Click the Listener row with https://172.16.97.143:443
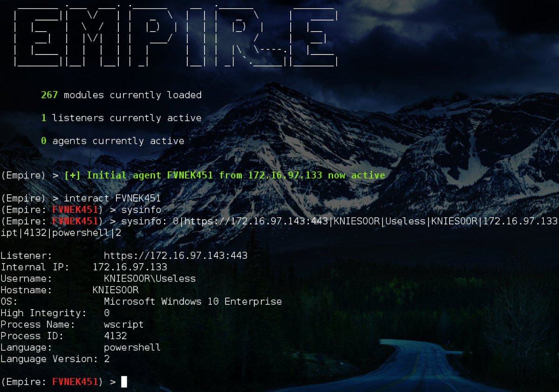 [x=124, y=256]
